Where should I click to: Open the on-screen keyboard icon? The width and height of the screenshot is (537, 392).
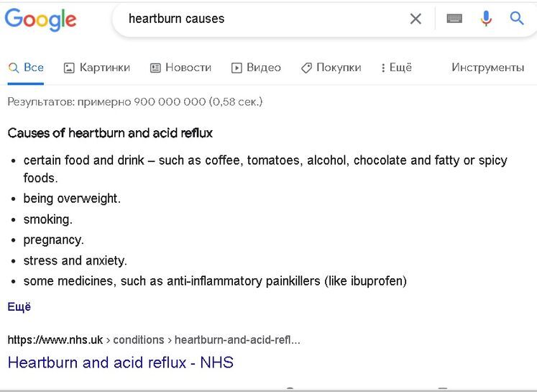click(x=454, y=19)
